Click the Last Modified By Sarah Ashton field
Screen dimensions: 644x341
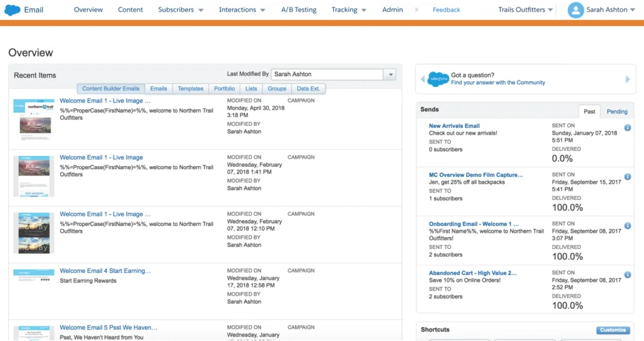327,74
